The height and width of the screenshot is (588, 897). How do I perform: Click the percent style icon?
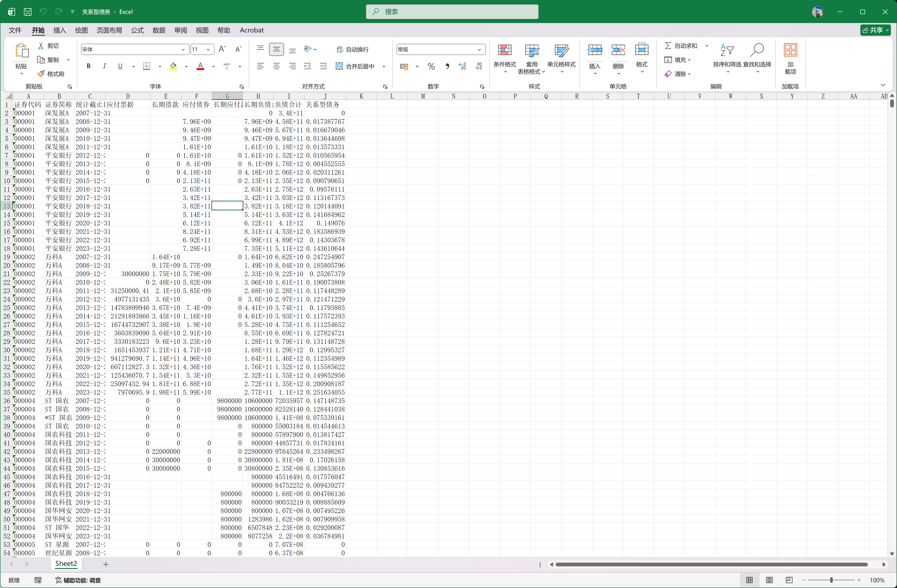pyautogui.click(x=431, y=67)
